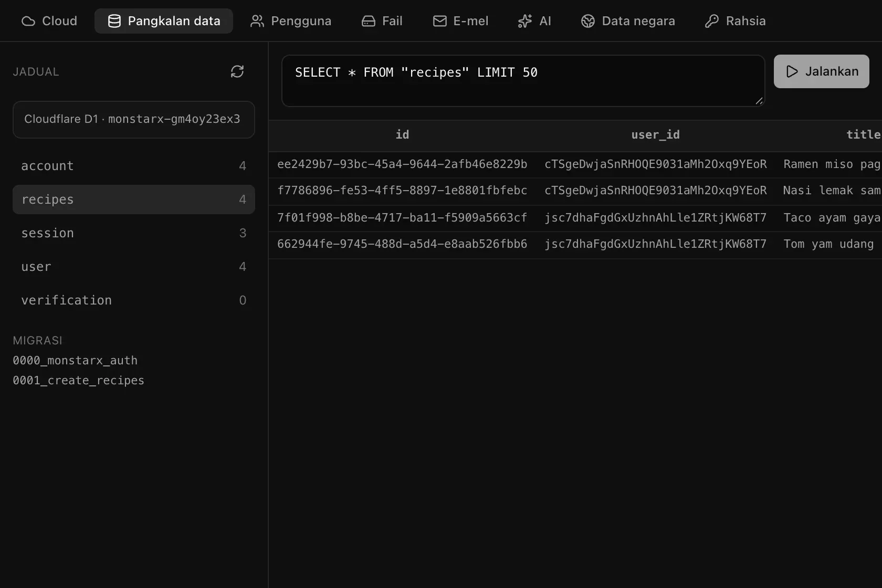Open the Cloud tab
The height and width of the screenshot is (588, 882).
point(49,21)
